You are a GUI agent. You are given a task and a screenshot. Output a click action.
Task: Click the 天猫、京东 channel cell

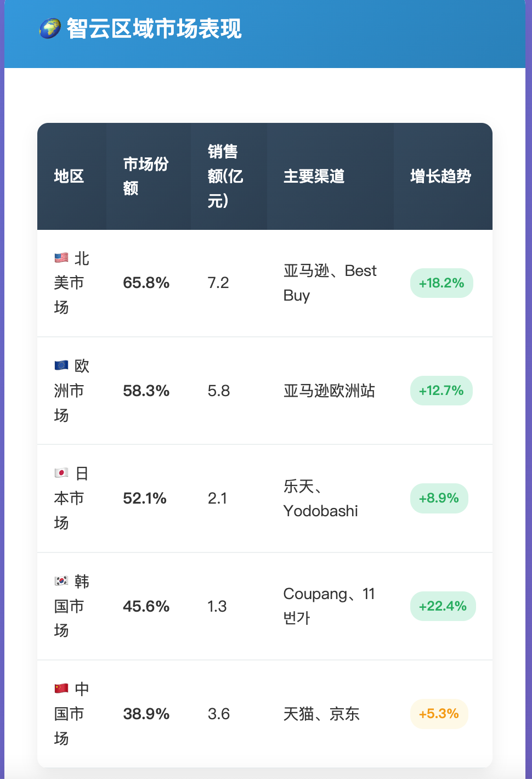click(x=321, y=714)
